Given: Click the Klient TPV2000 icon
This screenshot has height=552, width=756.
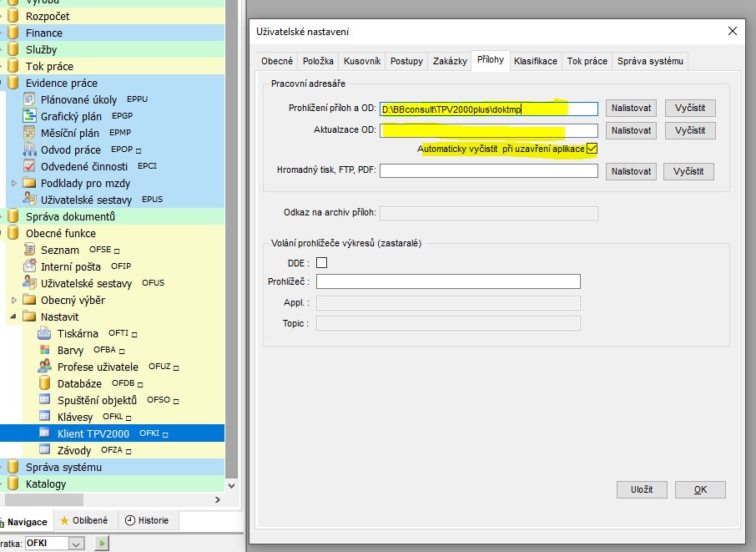Looking at the screenshot, I should pos(44,433).
